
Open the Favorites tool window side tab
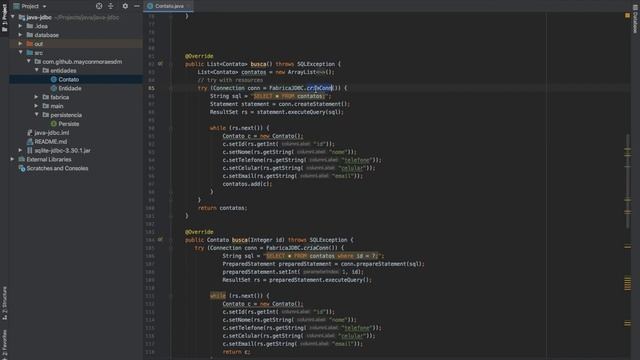[x=4, y=344]
